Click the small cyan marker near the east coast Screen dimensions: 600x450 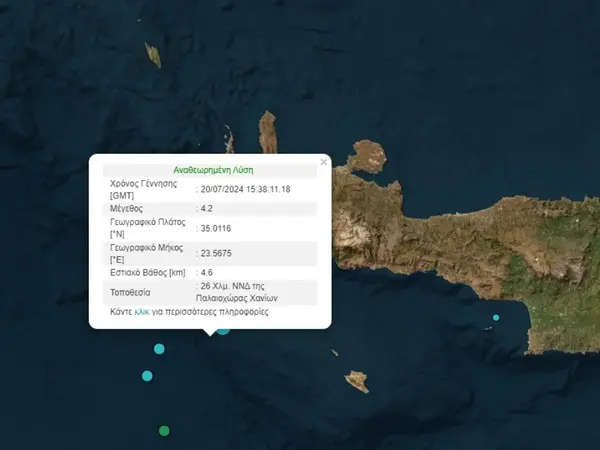pyautogui.click(x=496, y=318)
